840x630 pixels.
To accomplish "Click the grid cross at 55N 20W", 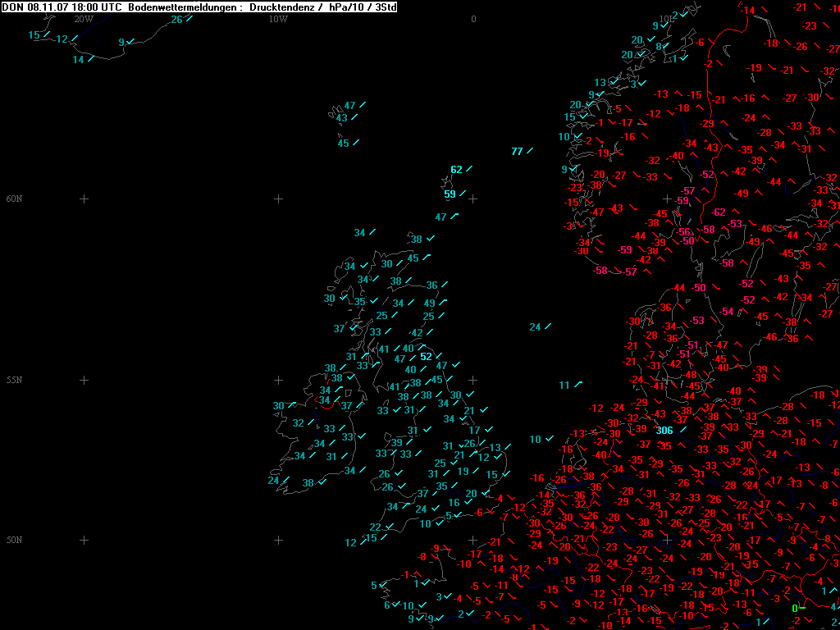I will coord(84,380).
